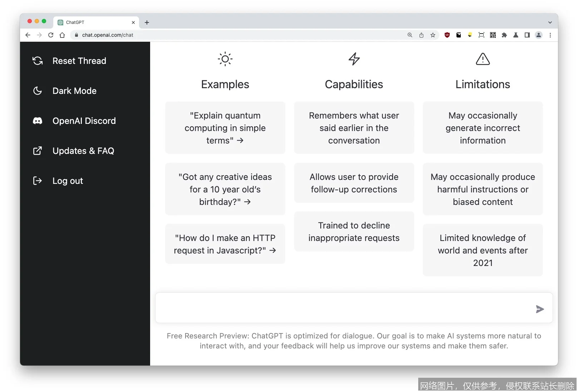Click the Discord logo icon in sidebar
This screenshot has width=578, height=392.
click(x=38, y=121)
